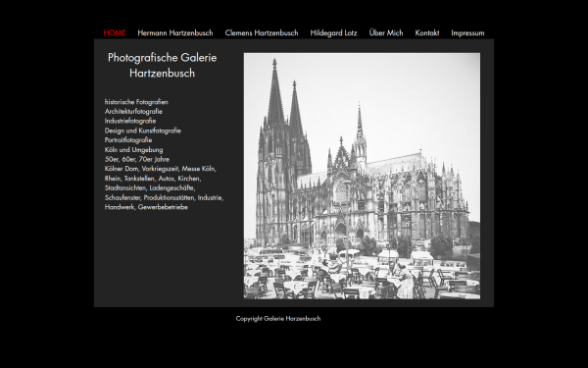Click the text 'Industriefotografie'
Screen dimensions: 588x368
coord(130,121)
